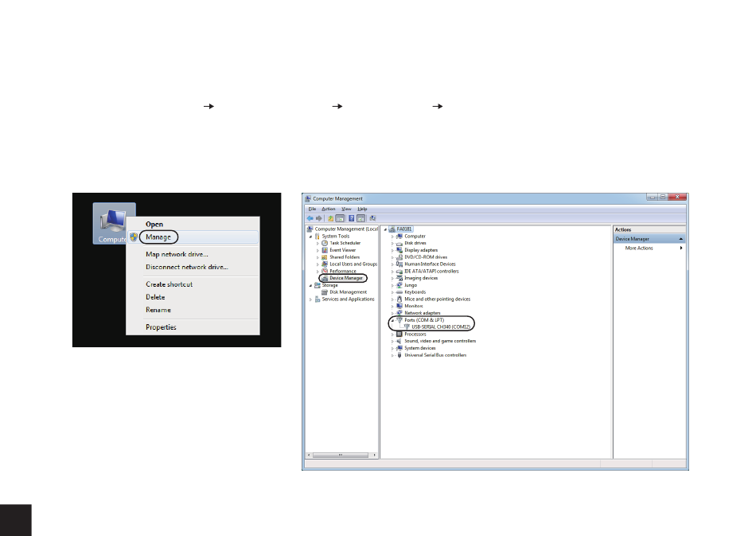Expand the Disk drives category arrow

[392, 243]
